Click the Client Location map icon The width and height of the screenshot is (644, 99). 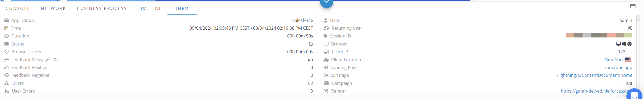(326, 60)
